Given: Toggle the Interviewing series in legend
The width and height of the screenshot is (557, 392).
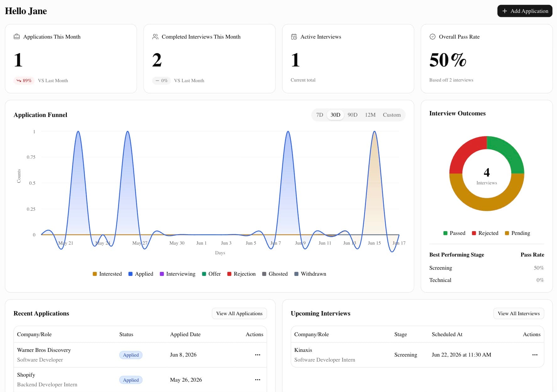Looking at the screenshot, I should point(178,274).
